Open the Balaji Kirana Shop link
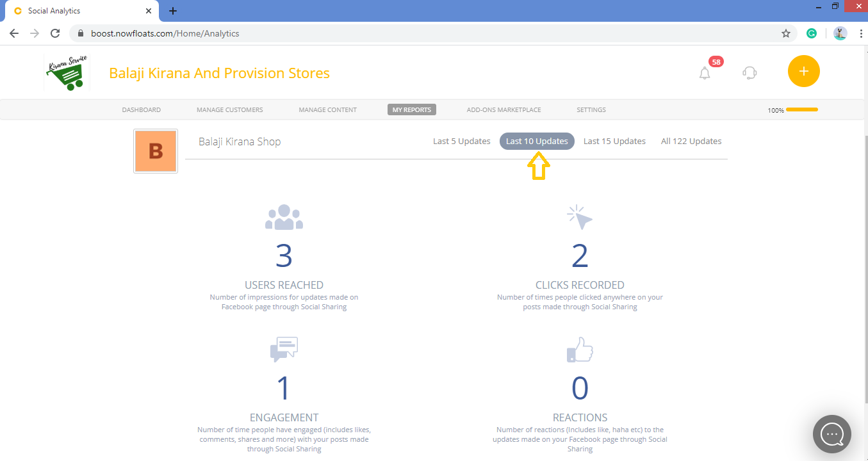 point(240,142)
